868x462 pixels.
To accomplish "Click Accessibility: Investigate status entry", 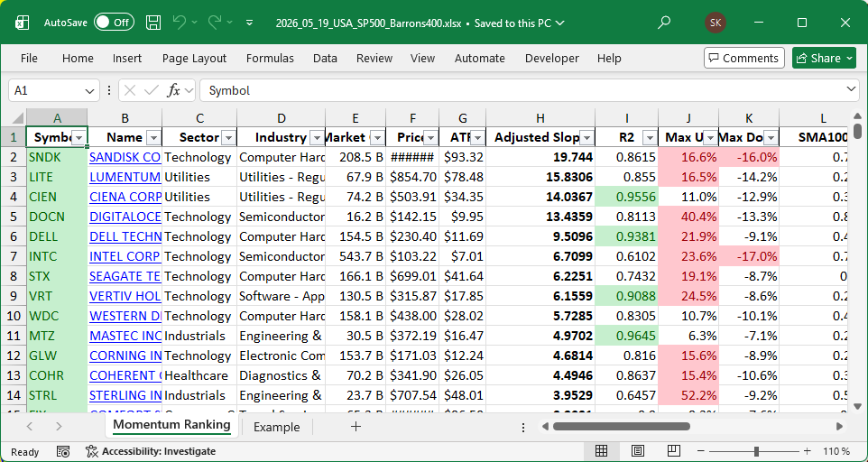I will tap(151, 451).
